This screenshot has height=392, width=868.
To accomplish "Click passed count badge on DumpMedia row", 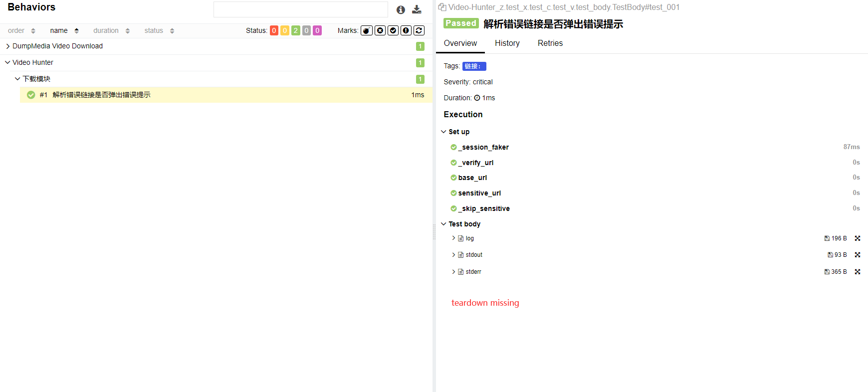I will pos(420,46).
